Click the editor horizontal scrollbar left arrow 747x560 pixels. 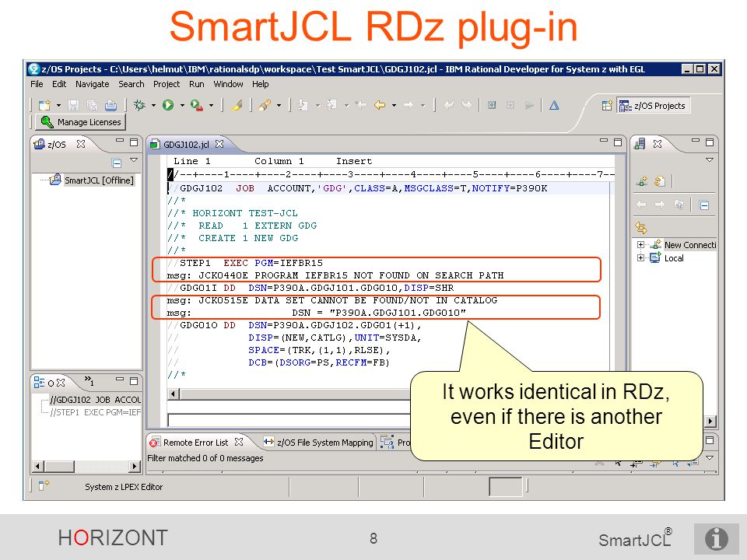click(x=173, y=394)
